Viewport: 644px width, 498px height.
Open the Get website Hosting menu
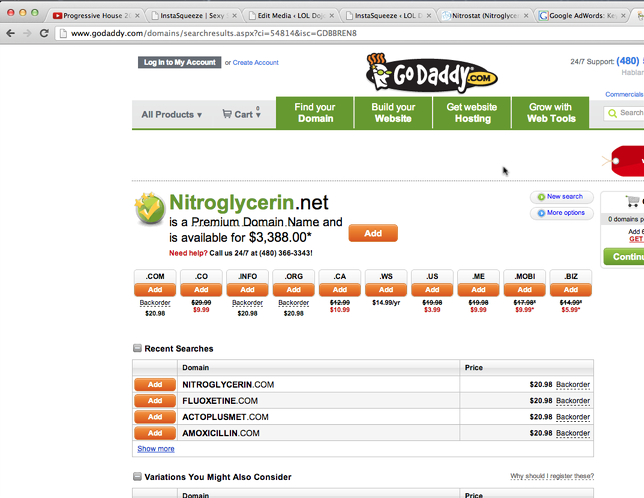[x=471, y=113]
